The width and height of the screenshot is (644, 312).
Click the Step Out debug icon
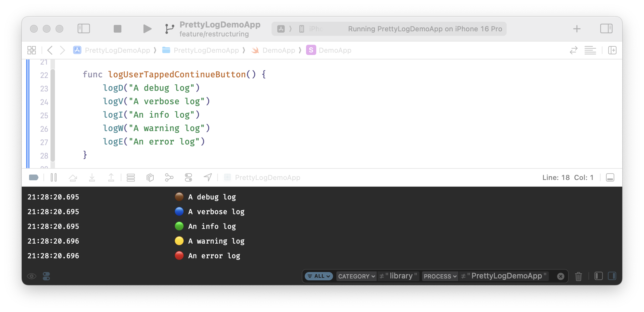[111, 177]
